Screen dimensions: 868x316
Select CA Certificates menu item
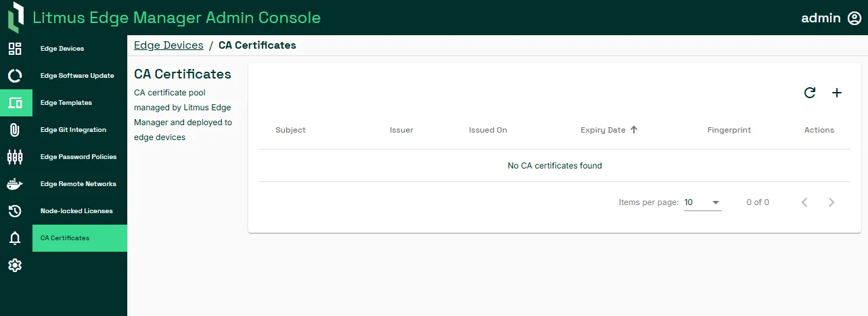(80, 238)
